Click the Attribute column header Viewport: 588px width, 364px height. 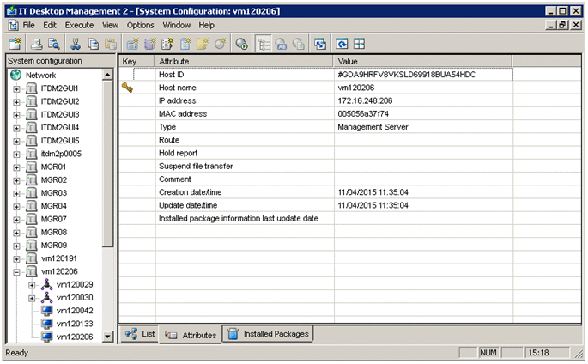243,62
